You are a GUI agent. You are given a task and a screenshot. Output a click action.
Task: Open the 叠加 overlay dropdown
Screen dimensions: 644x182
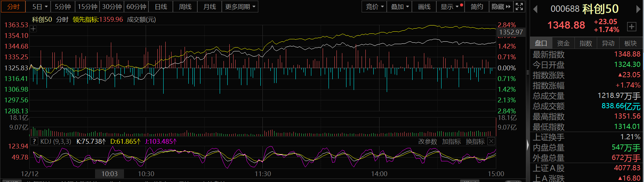(x=399, y=7)
